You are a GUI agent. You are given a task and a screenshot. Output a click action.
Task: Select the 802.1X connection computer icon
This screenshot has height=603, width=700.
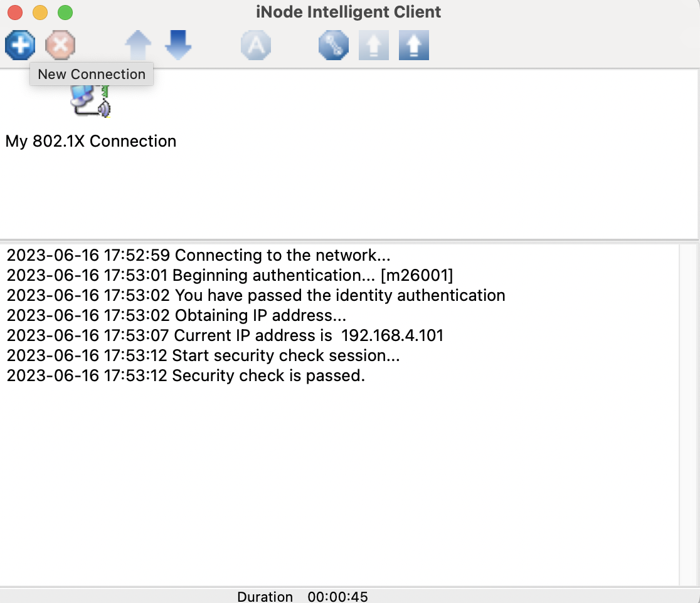(91, 102)
